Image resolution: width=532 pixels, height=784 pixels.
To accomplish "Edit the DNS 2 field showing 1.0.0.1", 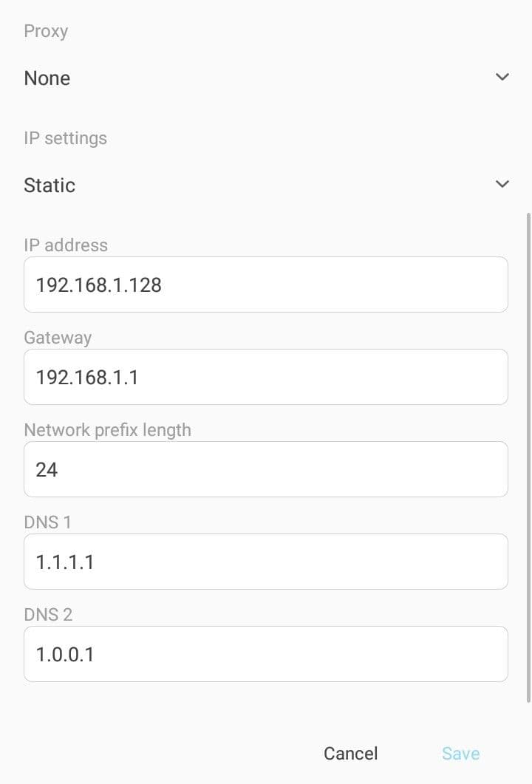I will [266, 654].
